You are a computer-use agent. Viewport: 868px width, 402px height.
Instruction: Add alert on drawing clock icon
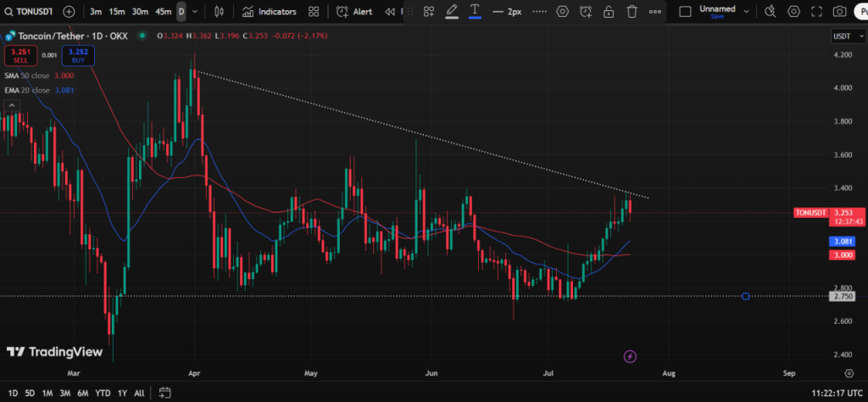[x=586, y=11]
